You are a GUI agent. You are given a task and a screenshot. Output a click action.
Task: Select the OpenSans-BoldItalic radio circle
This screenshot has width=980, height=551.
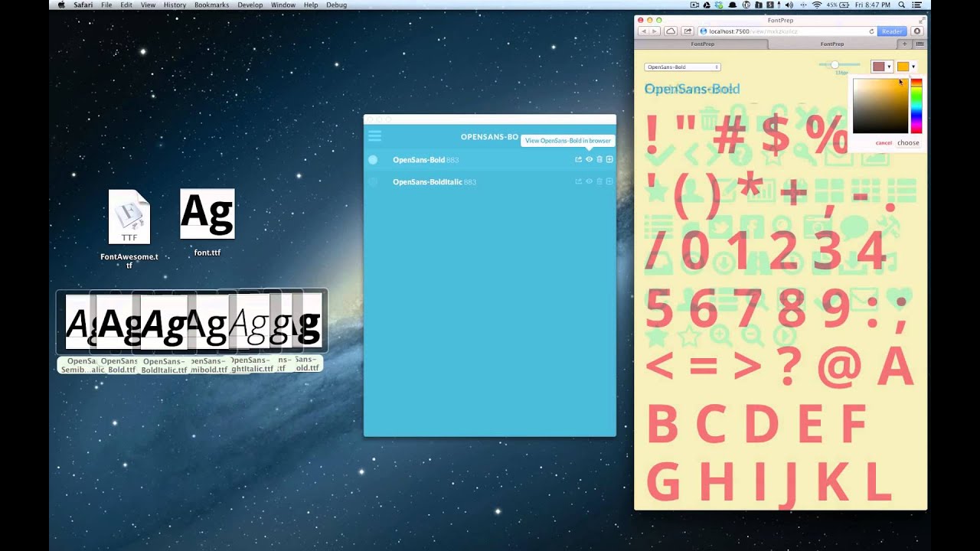point(373,182)
